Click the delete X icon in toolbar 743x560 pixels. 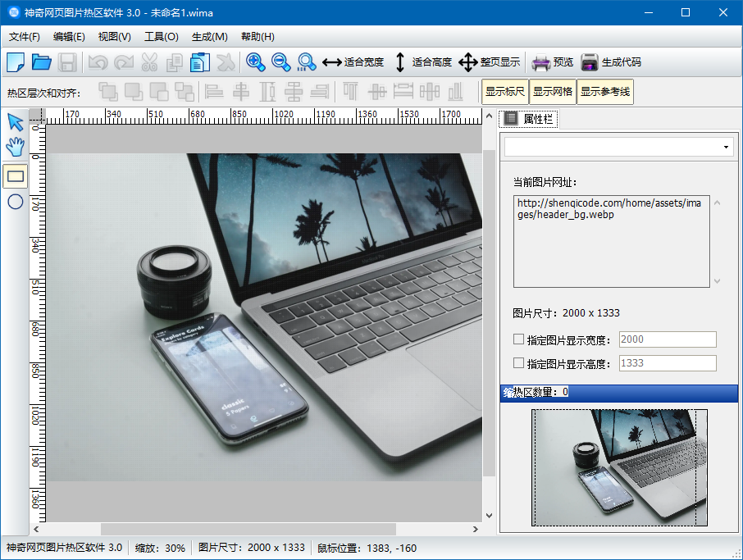click(226, 62)
